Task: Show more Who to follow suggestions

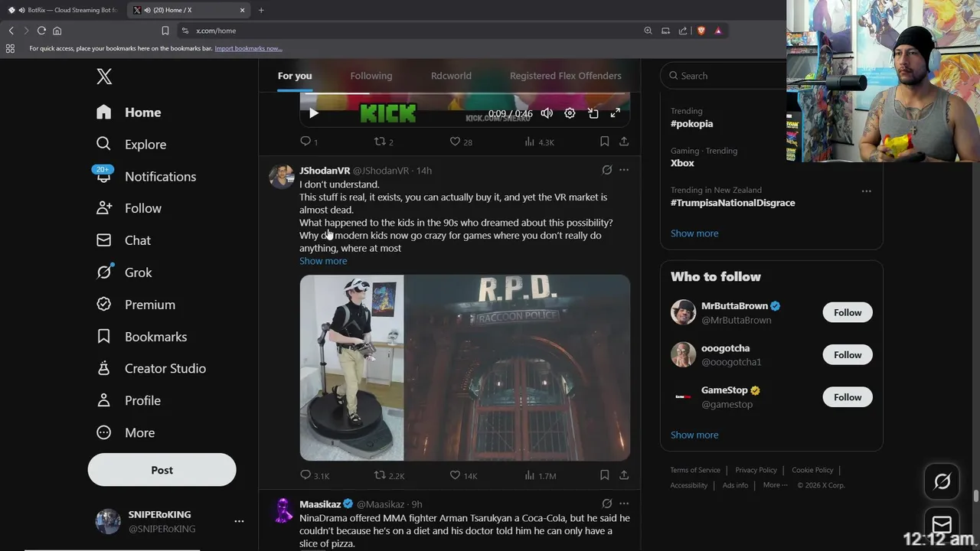Action: (694, 435)
